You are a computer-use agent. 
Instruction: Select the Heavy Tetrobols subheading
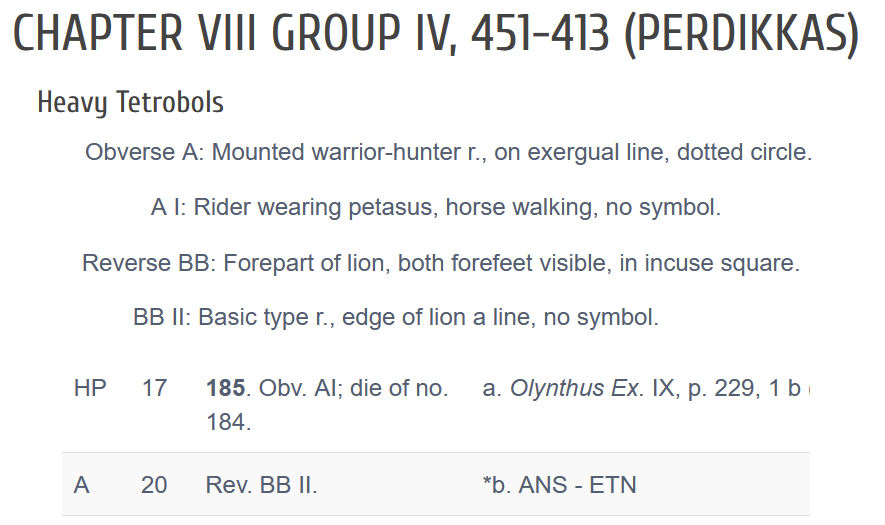tap(130, 103)
